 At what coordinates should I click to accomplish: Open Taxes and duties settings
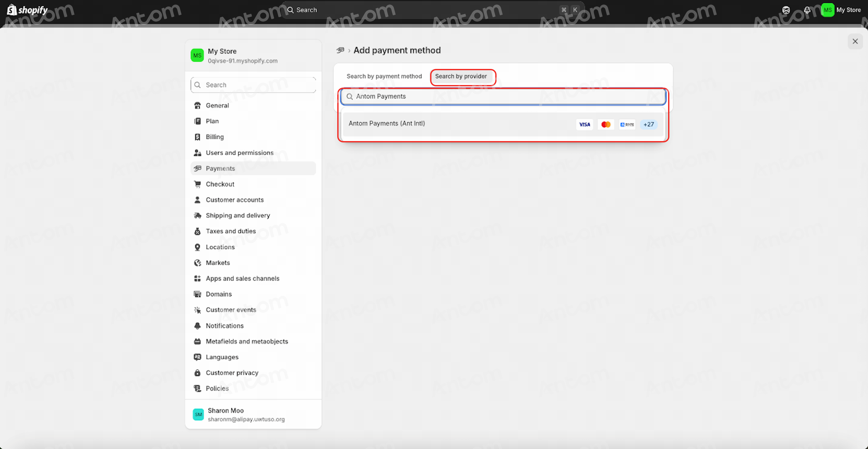click(x=253, y=231)
